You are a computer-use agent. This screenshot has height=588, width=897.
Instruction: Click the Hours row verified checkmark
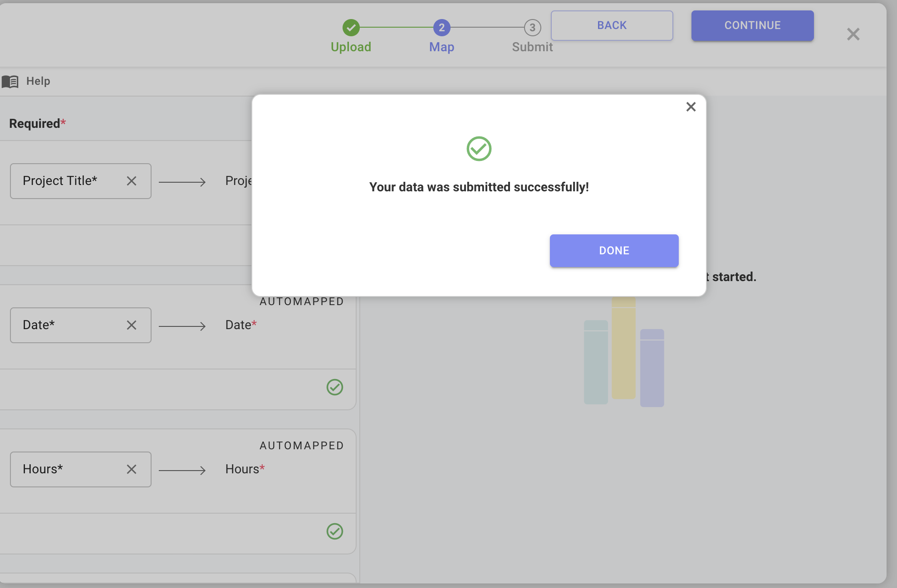point(335,531)
